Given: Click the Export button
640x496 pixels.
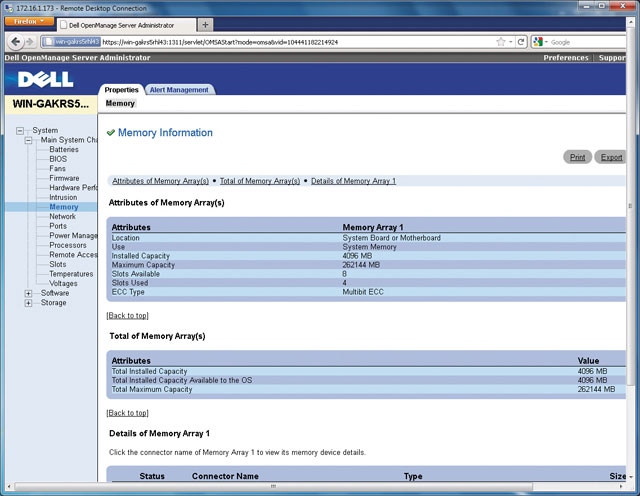Looking at the screenshot, I should 610,157.
